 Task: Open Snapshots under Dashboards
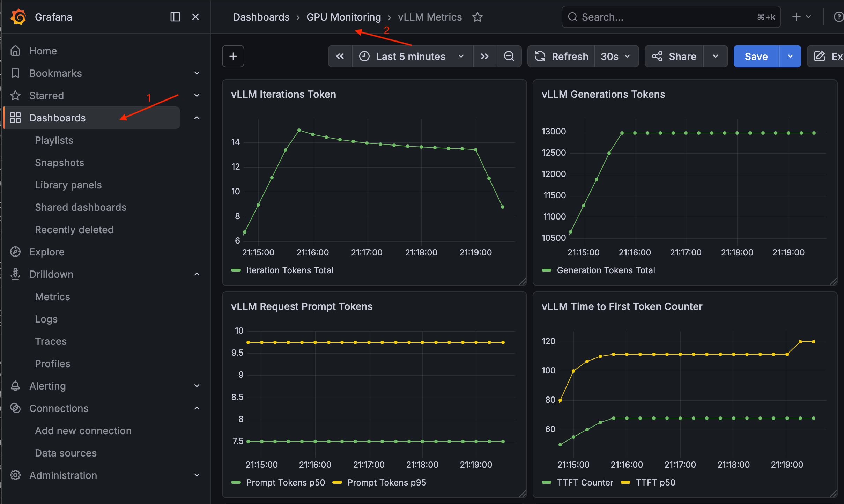pos(60,163)
